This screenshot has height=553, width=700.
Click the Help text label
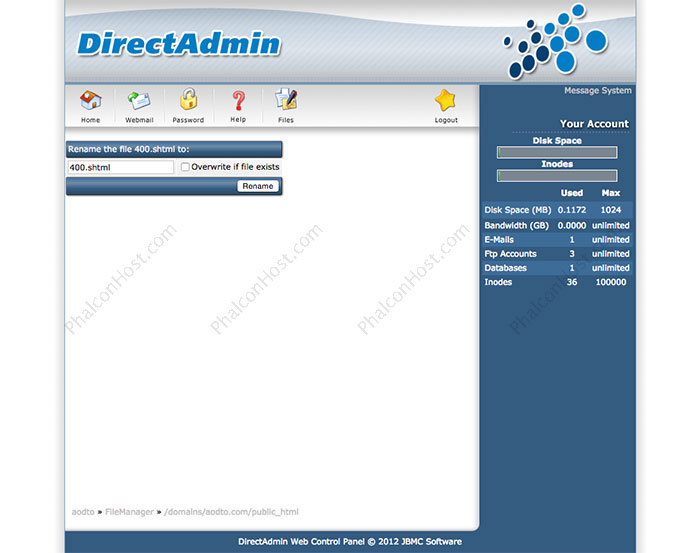click(238, 120)
